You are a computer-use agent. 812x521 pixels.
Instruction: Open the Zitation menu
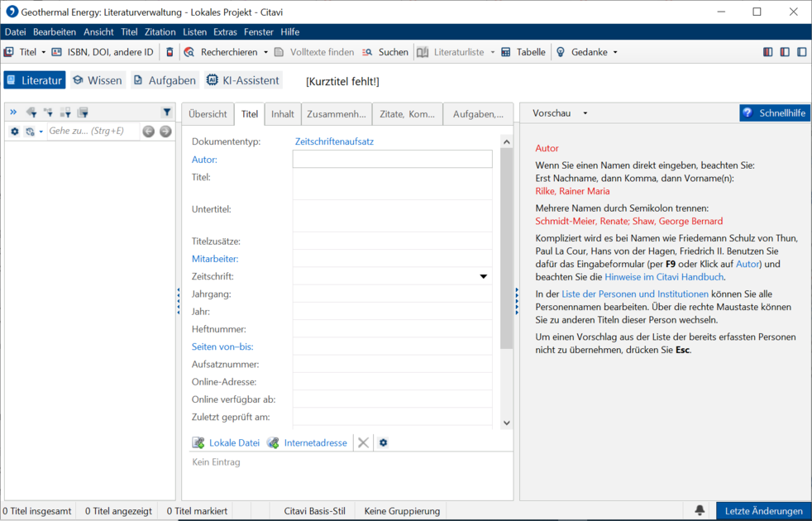tap(160, 32)
